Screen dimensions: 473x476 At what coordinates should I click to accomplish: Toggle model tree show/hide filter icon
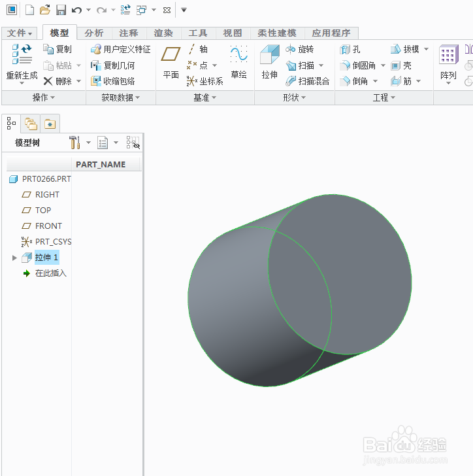(x=133, y=143)
